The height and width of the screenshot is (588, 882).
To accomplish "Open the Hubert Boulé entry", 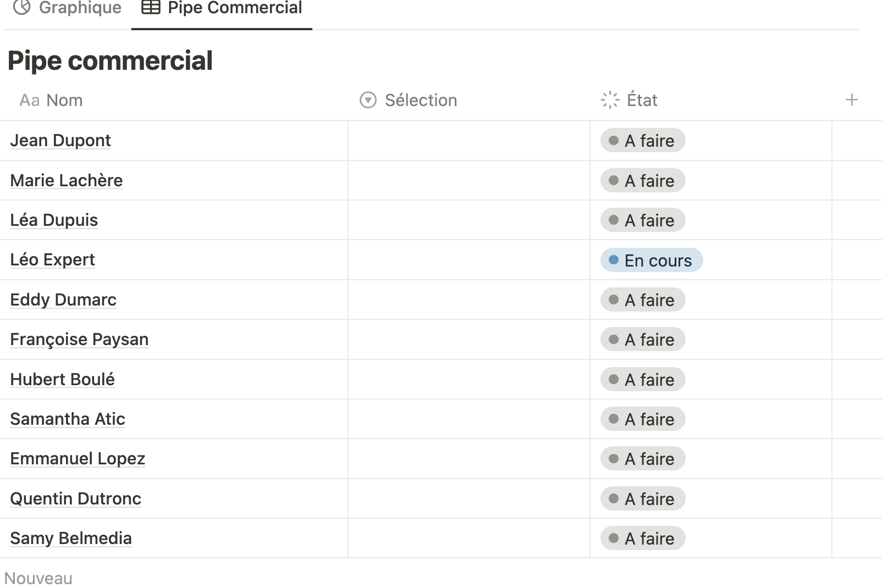I will click(x=62, y=379).
